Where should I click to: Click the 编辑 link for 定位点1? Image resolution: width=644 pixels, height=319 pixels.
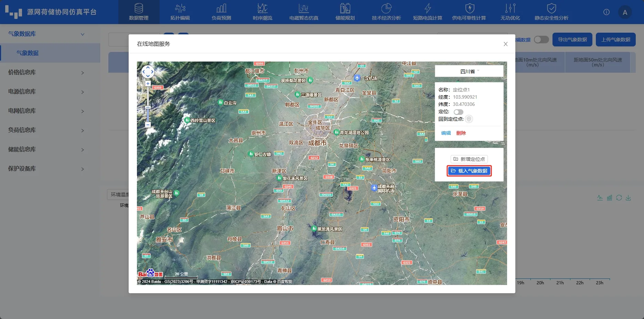point(446,133)
